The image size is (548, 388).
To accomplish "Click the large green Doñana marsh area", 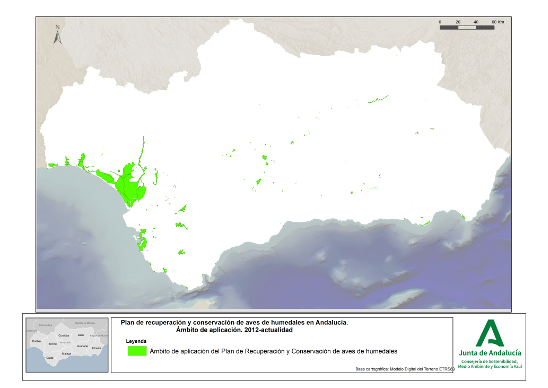I will (129, 185).
